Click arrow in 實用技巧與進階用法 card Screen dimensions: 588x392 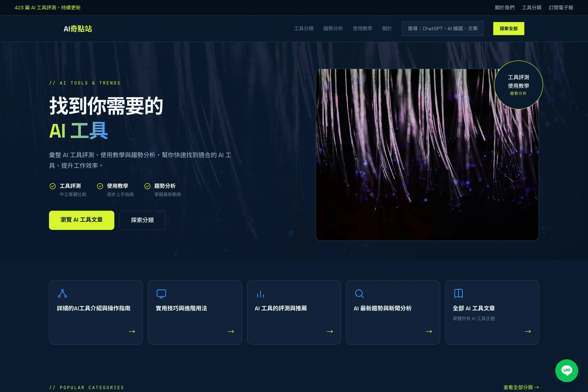(231, 332)
